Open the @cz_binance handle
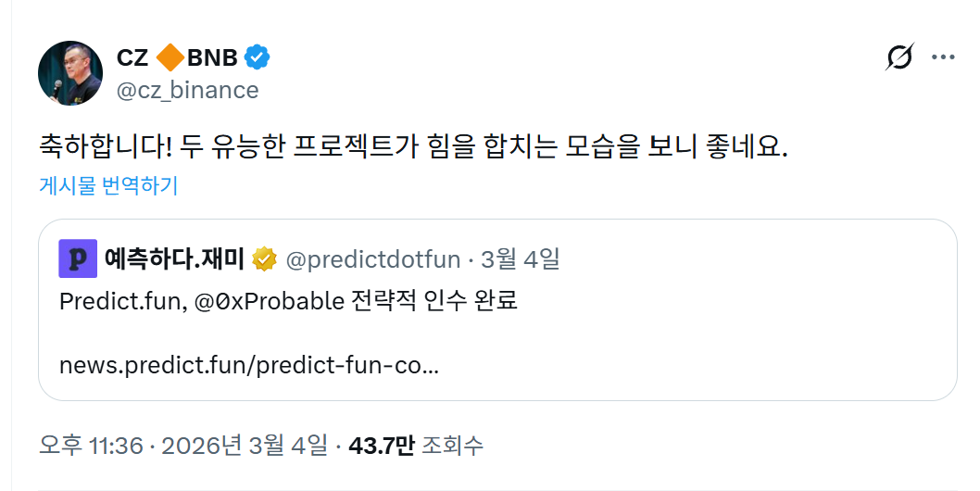 pos(187,90)
